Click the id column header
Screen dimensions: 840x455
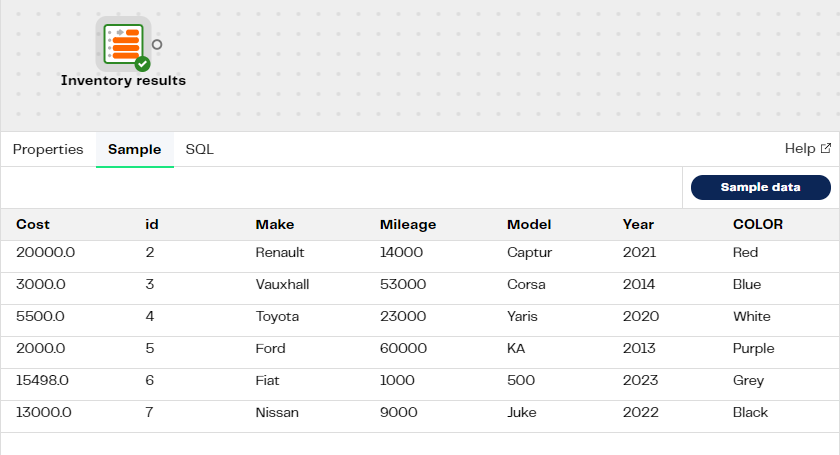152,225
